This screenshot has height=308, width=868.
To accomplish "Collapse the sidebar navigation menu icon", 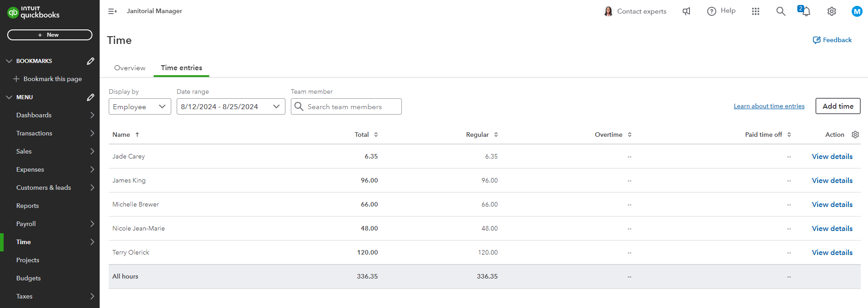I will (112, 11).
